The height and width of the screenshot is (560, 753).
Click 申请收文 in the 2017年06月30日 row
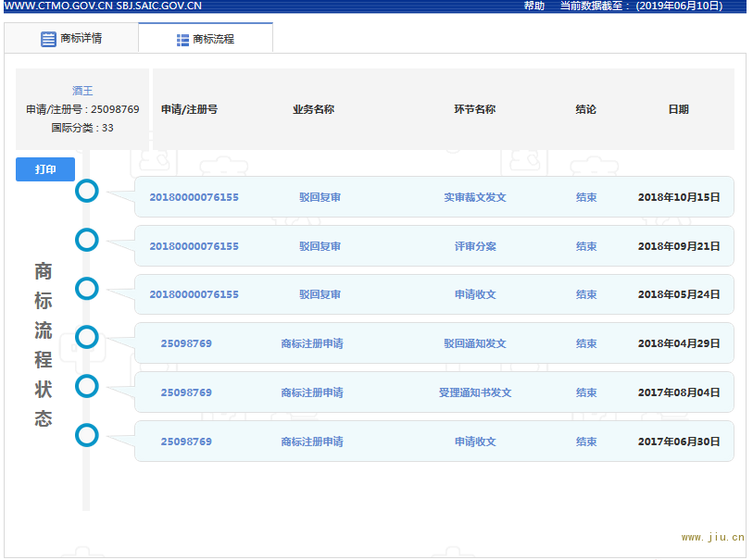pos(475,442)
